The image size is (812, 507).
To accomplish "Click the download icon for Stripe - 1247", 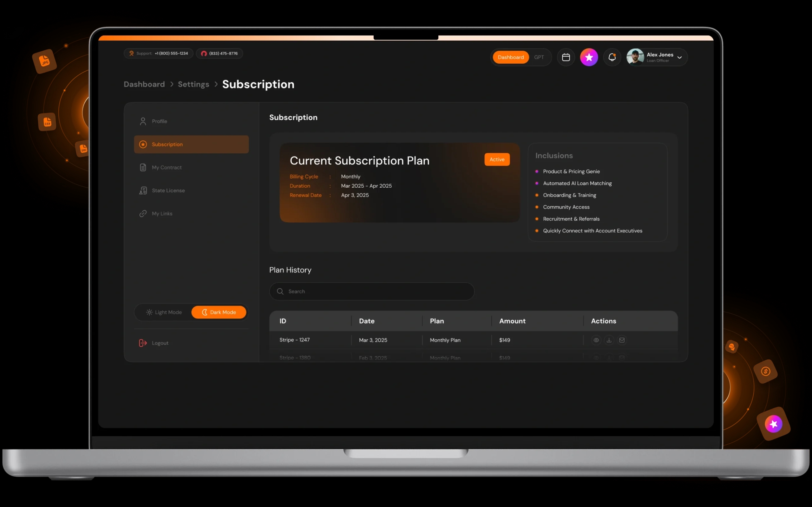I will [609, 340].
